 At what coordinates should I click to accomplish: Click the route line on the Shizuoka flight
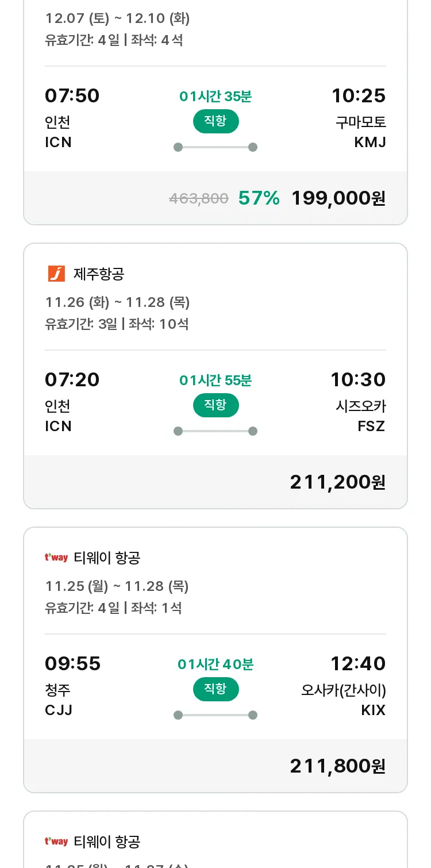tap(215, 431)
